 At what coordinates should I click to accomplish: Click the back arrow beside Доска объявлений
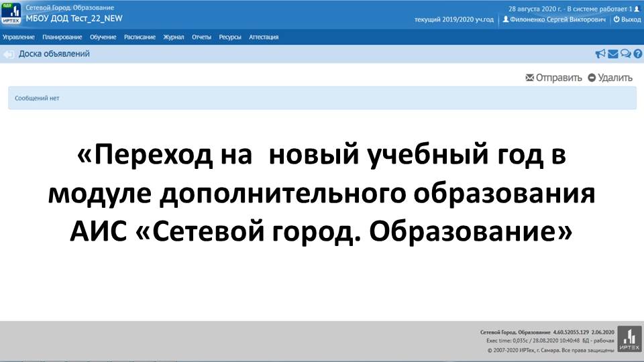[8, 54]
